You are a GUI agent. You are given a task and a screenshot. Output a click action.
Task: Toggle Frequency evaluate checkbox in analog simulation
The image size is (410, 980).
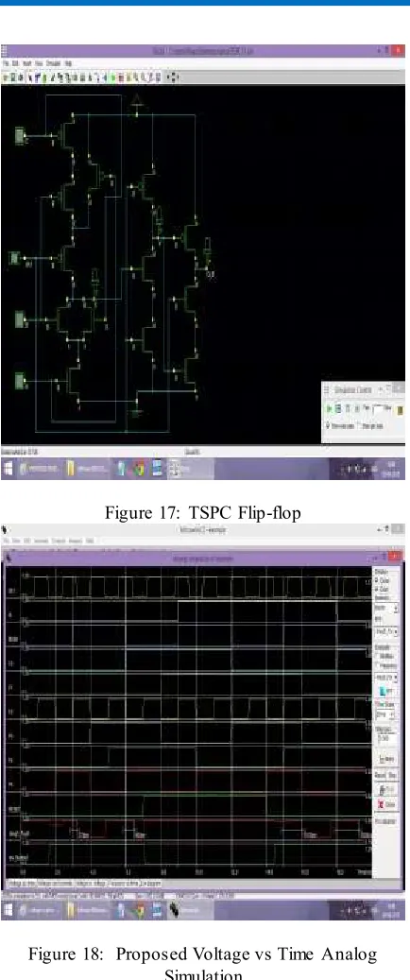click(376, 665)
